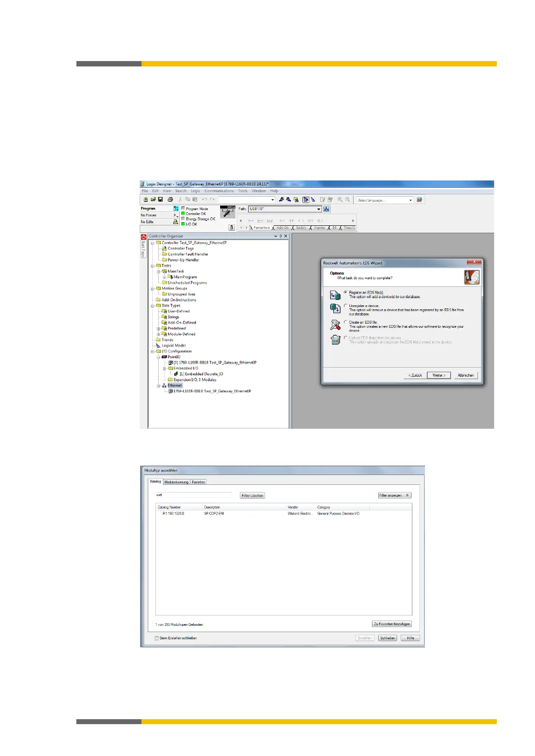Image resolution: width=535 pixels, height=756 pixels.
Task: Click the controller key switch PROG icon
Action: [228, 211]
